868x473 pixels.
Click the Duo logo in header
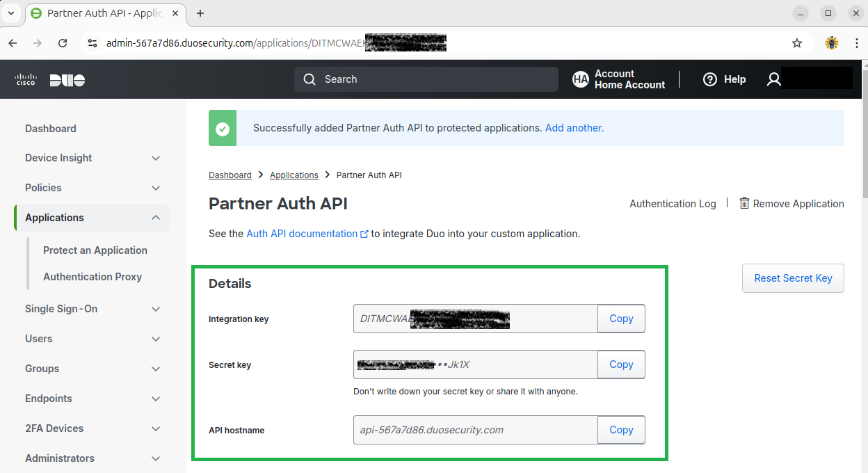tap(67, 80)
